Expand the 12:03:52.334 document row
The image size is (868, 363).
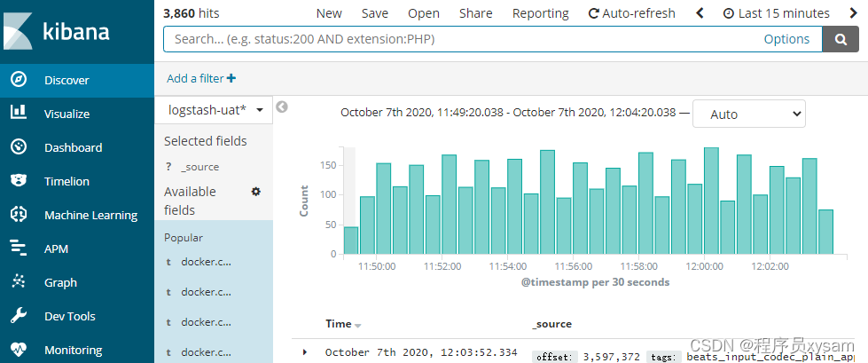click(304, 352)
